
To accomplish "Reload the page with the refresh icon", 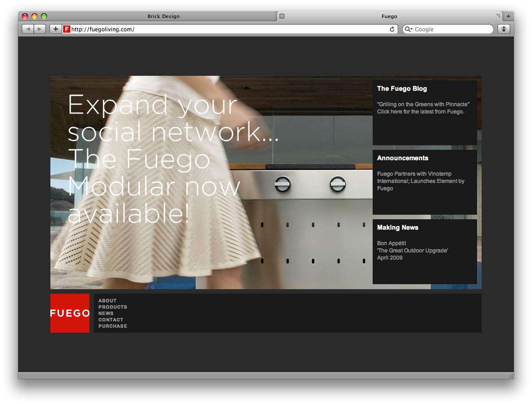I will [392, 29].
